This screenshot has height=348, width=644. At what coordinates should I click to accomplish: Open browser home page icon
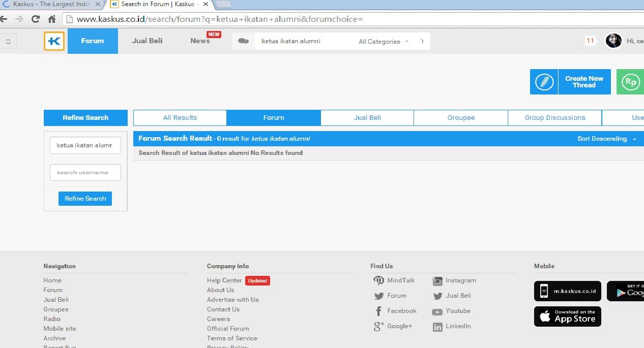pos(51,19)
